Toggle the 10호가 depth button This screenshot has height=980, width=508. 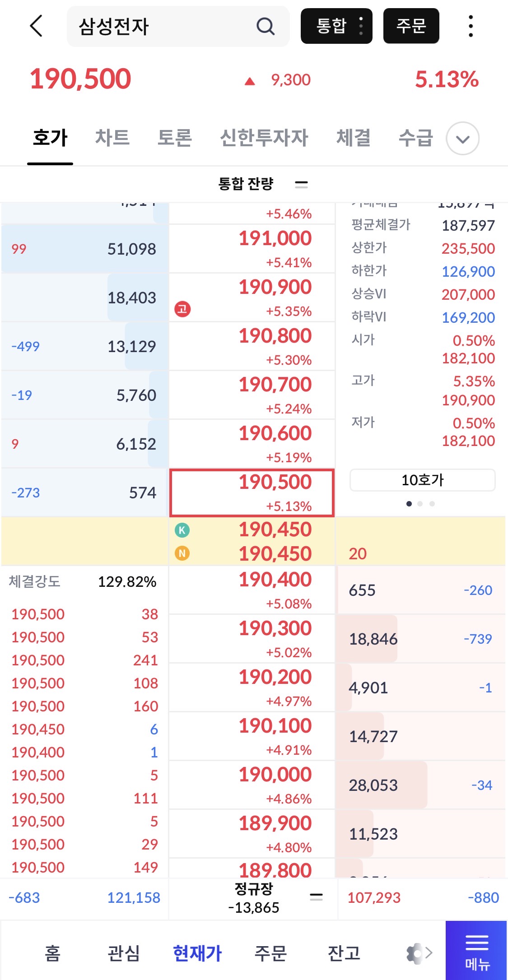pyautogui.click(x=422, y=480)
